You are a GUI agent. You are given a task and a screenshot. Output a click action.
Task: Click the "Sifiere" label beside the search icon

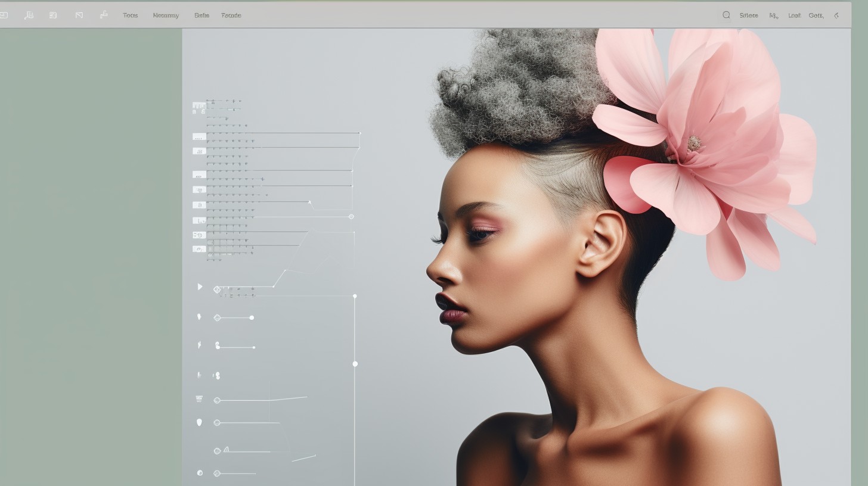coord(749,15)
